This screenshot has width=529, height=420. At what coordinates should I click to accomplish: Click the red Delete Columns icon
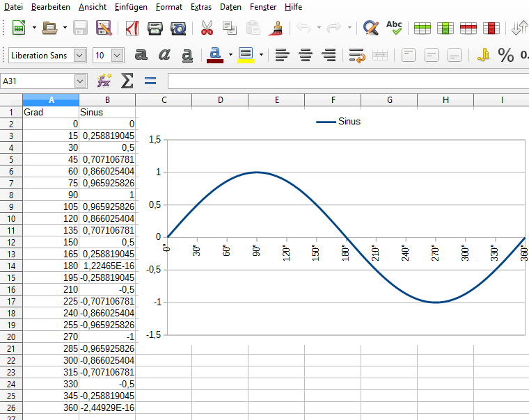click(x=491, y=29)
